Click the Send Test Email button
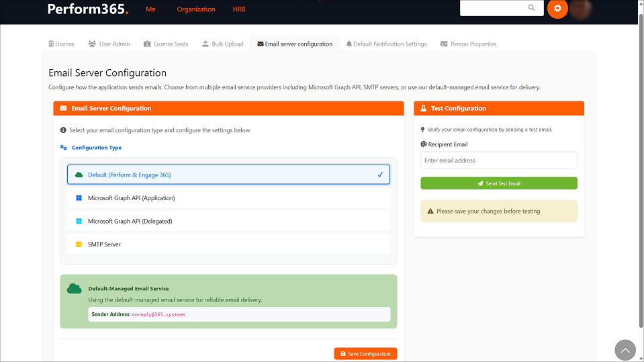 tap(498, 183)
